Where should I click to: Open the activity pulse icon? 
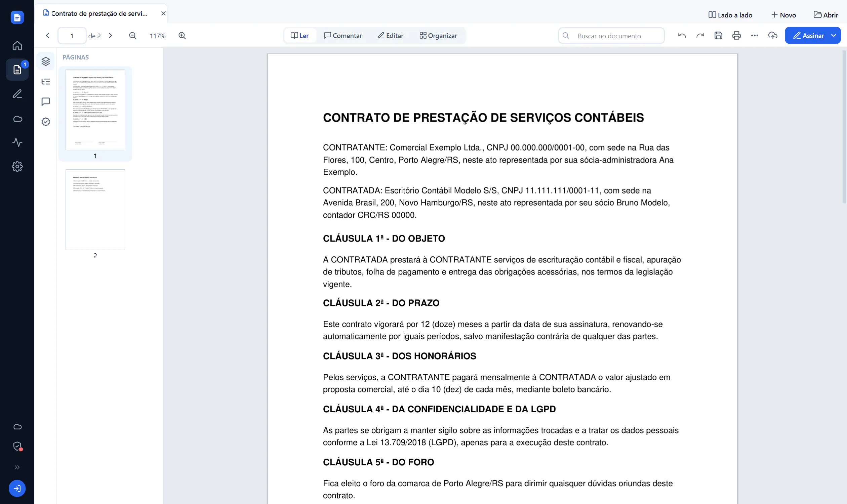17,142
